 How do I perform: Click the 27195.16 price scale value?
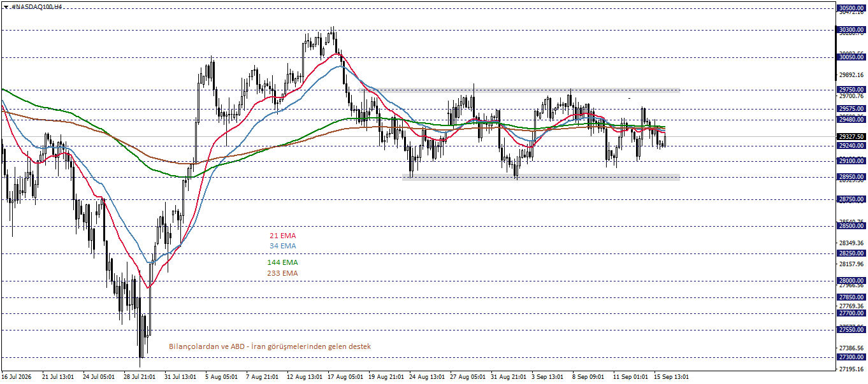click(x=851, y=369)
